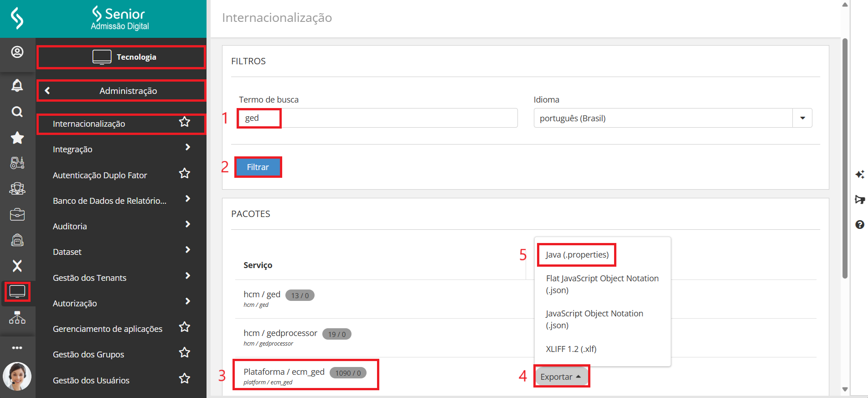This screenshot has height=398, width=868.
Task: Open the people group icon in sidebar
Action: (17, 188)
